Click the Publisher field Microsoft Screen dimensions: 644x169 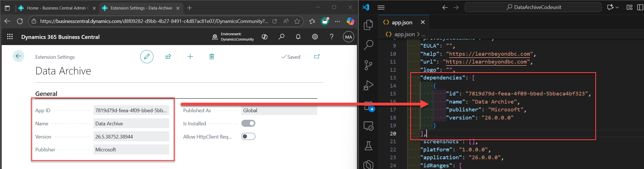tap(131, 149)
